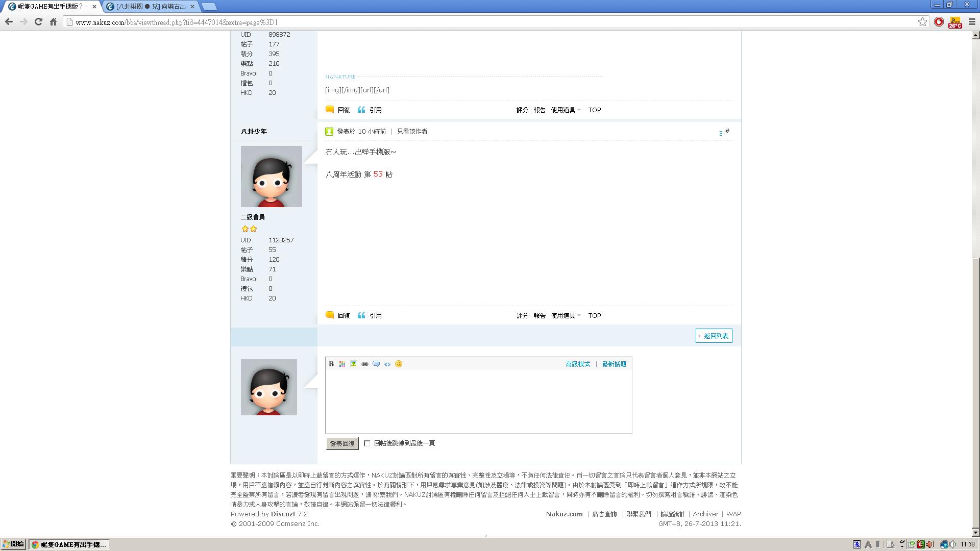Viewport: 980px width, 551px height.
Task: Click the 發表回復 submit button
Action: click(342, 443)
